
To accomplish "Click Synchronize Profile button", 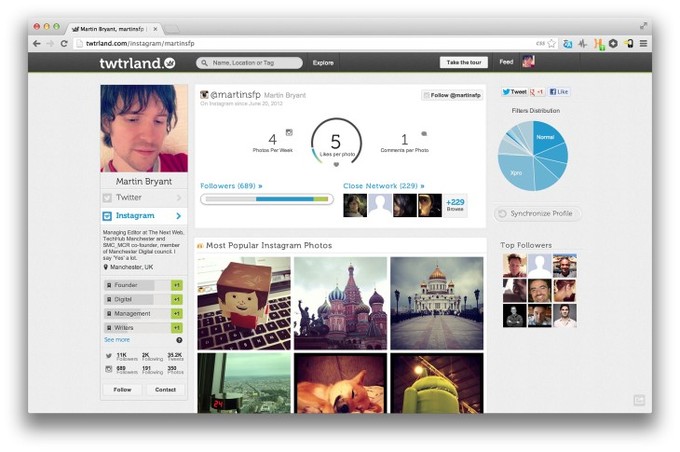I will 537,213.
